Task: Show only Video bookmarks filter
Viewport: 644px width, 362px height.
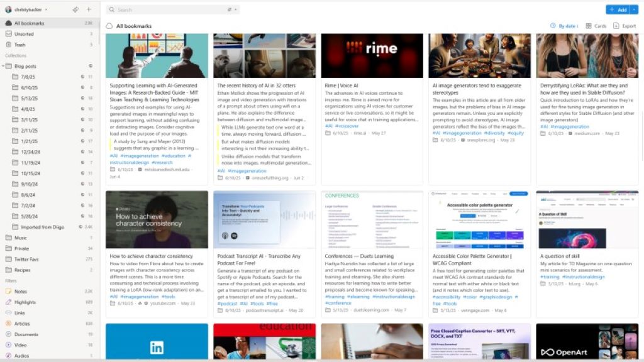Action: (20, 344)
